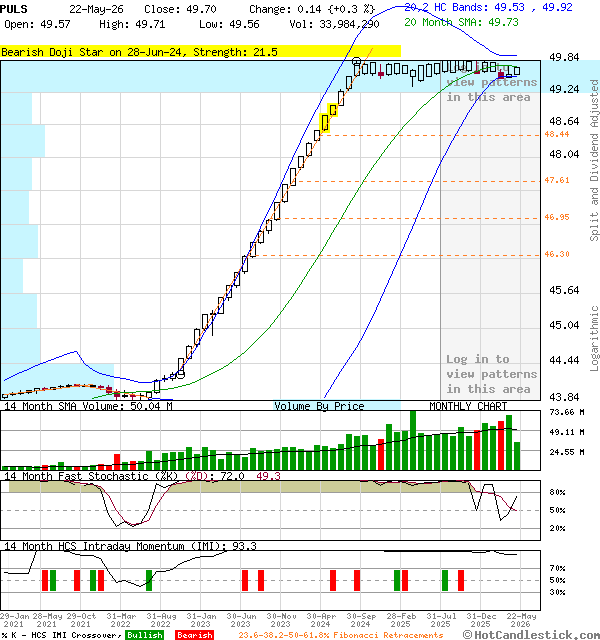
Task: Click the 22-May 2026 date axis label
Action: tap(521, 620)
